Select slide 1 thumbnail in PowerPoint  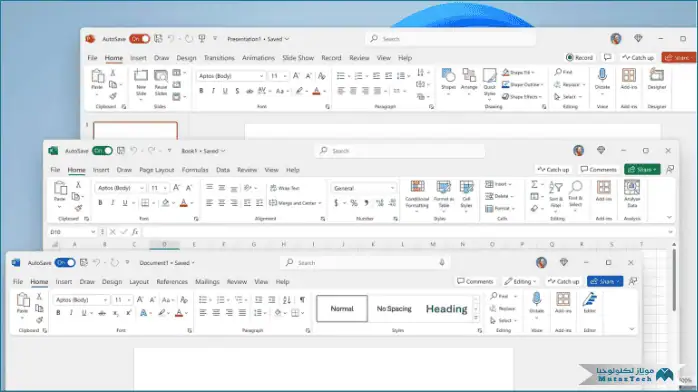pos(135,131)
